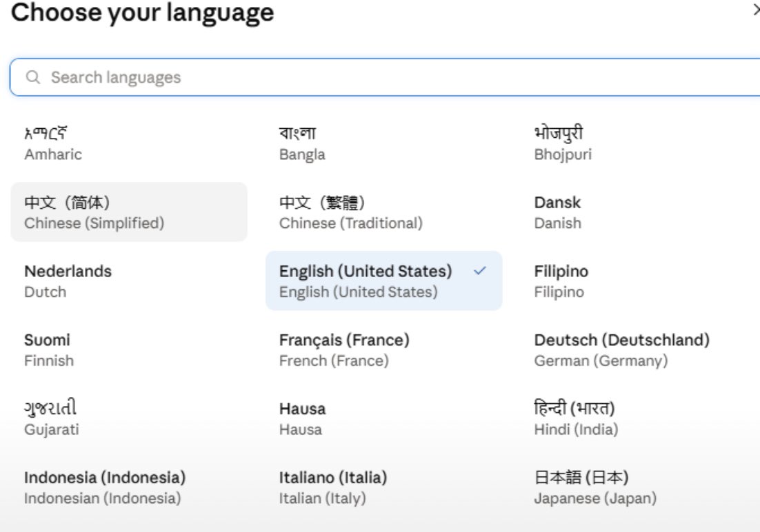Select Nederlands (Dutch)

click(x=129, y=281)
